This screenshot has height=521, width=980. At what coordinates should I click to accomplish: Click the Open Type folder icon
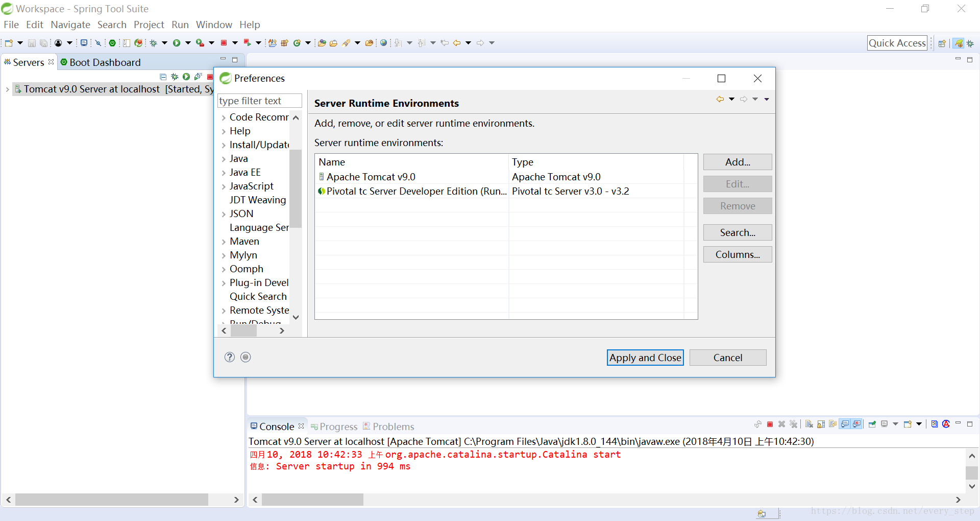coord(322,43)
